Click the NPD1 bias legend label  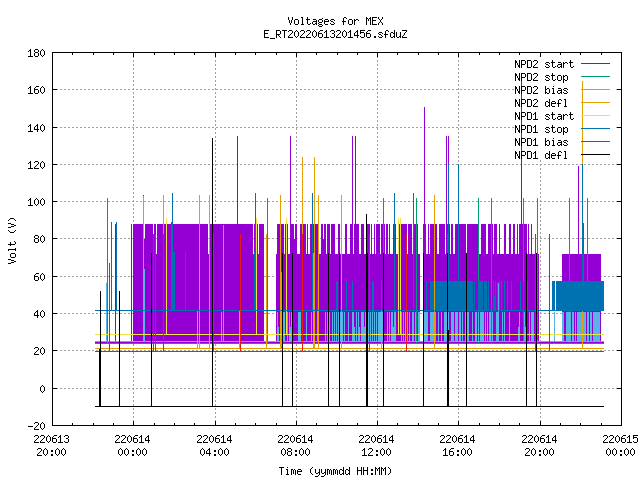tap(541, 142)
